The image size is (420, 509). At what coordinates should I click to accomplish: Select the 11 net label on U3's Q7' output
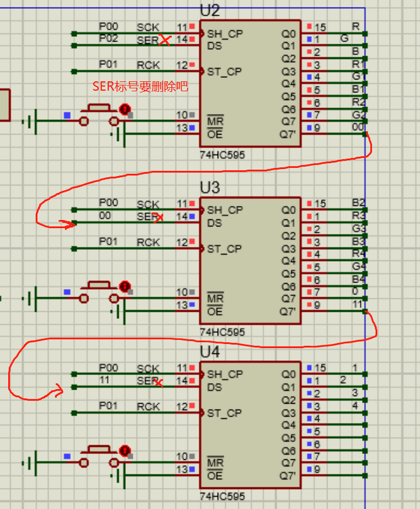click(357, 304)
